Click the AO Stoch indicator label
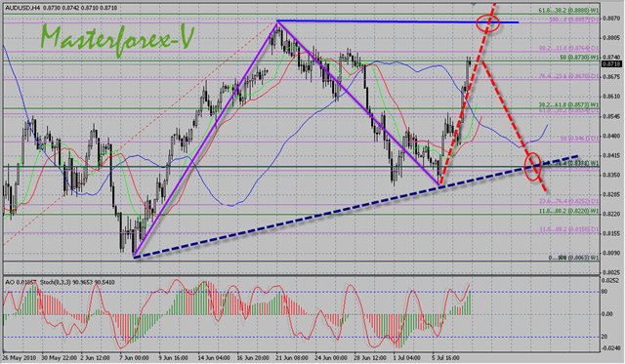The width and height of the screenshot is (625, 364). pos(60,282)
